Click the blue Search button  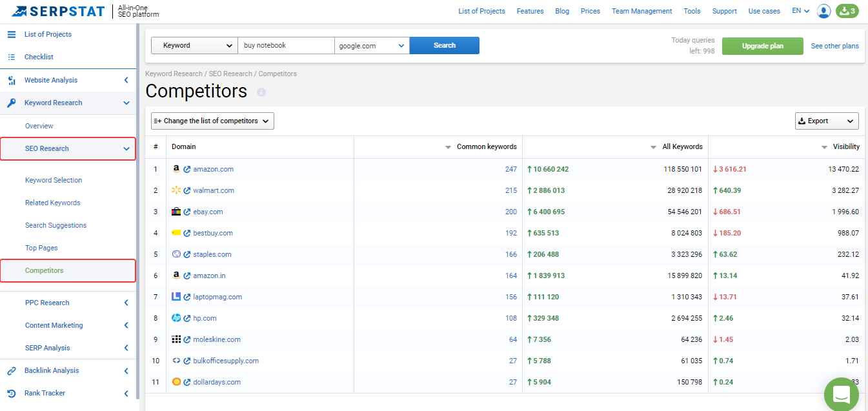point(445,45)
